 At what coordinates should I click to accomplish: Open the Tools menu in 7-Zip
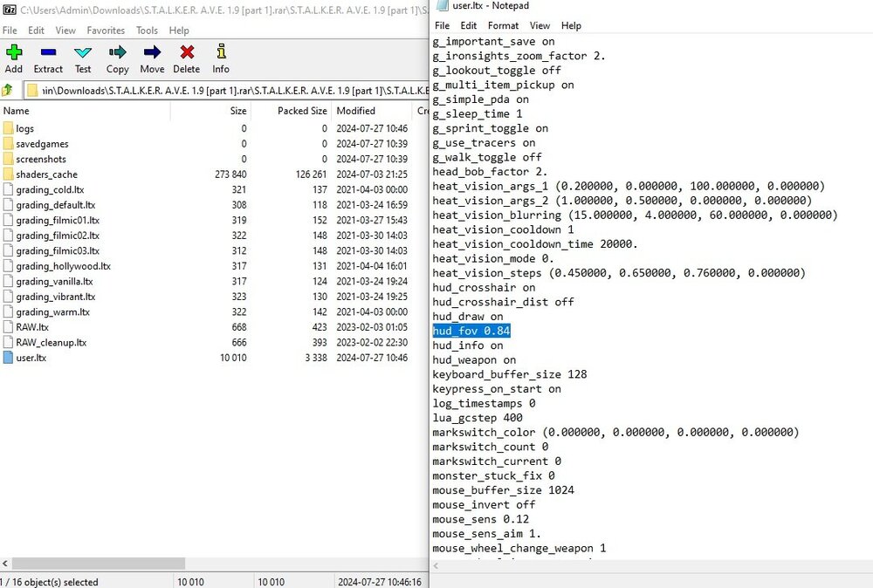[147, 31]
